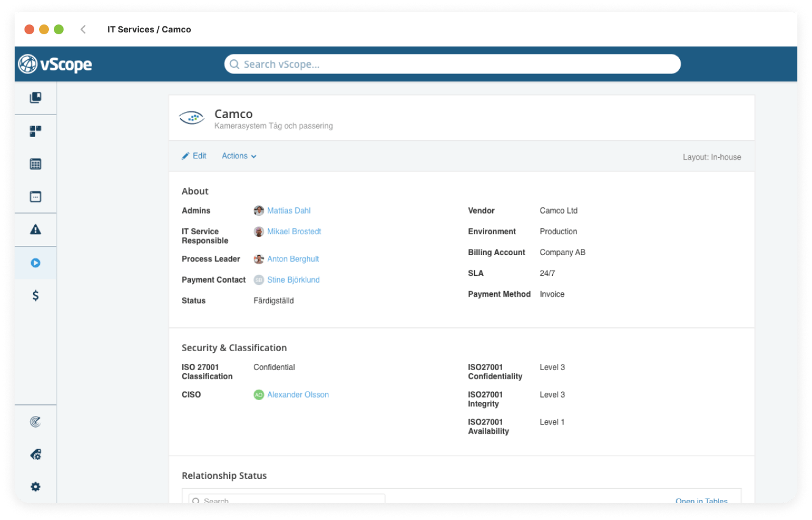Open the dashboard tiles icon in sidebar
The image size is (812, 520).
click(35, 131)
